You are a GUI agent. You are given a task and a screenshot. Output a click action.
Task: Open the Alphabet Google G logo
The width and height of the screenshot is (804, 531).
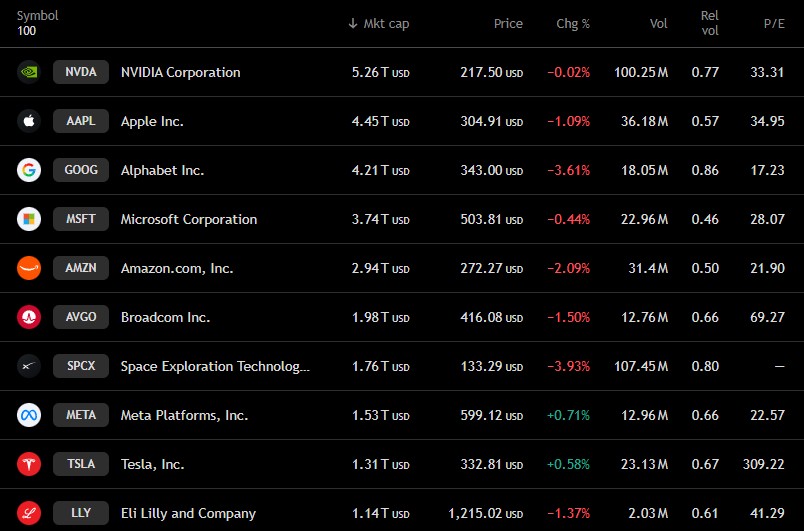(29, 170)
